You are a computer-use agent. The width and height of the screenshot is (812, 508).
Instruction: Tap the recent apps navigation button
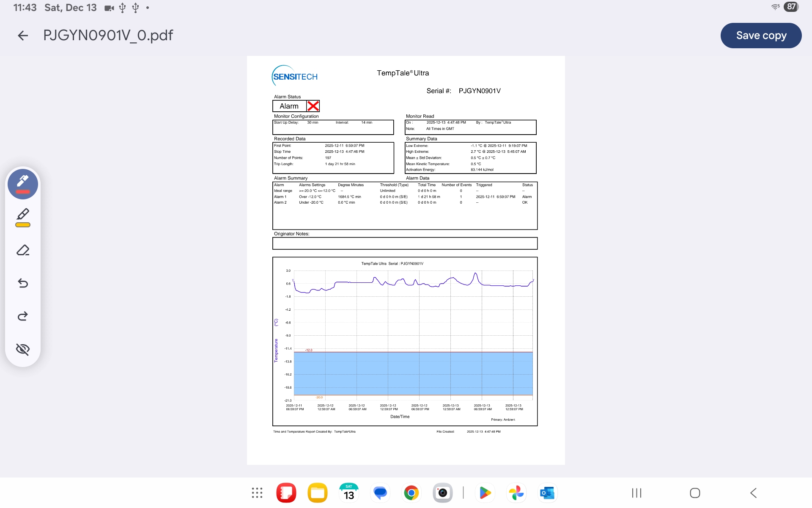point(636,493)
